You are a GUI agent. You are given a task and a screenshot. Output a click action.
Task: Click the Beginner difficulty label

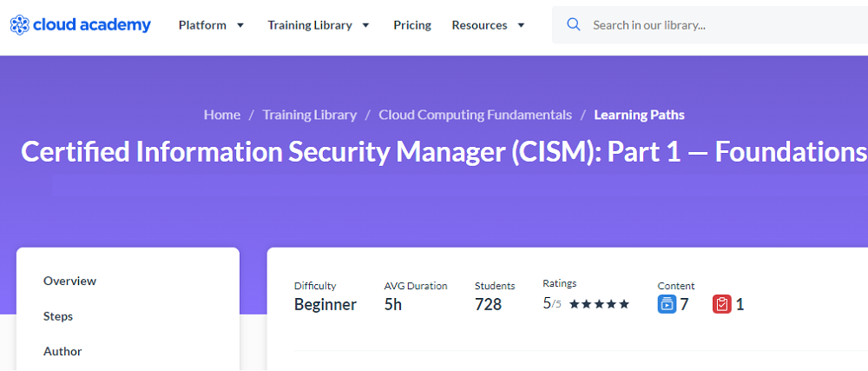(325, 304)
